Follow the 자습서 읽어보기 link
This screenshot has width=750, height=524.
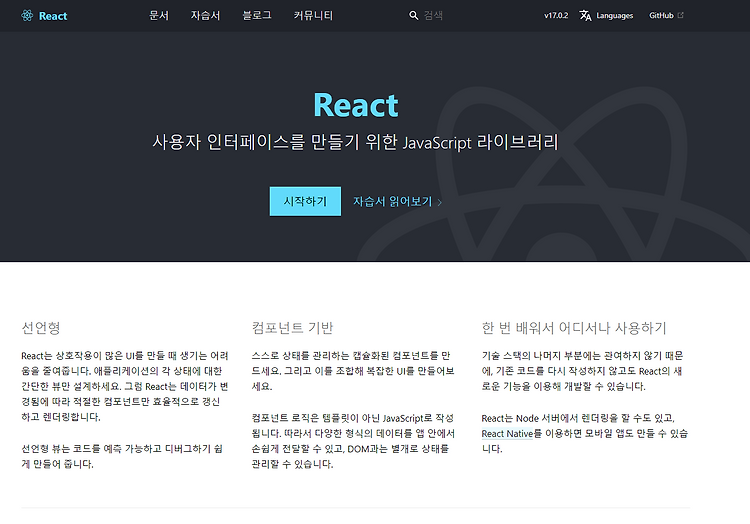393,202
